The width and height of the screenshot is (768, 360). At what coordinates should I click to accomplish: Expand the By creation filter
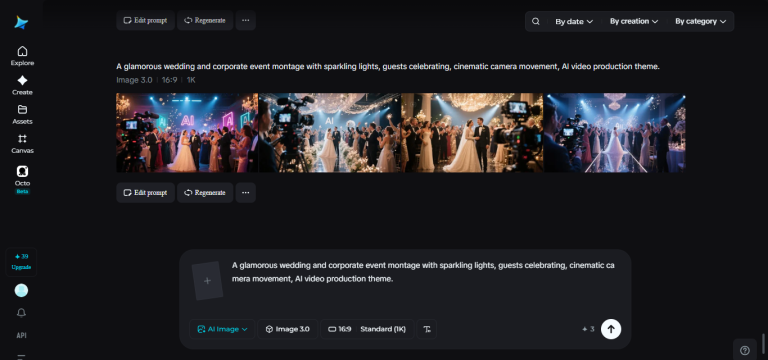pos(634,22)
